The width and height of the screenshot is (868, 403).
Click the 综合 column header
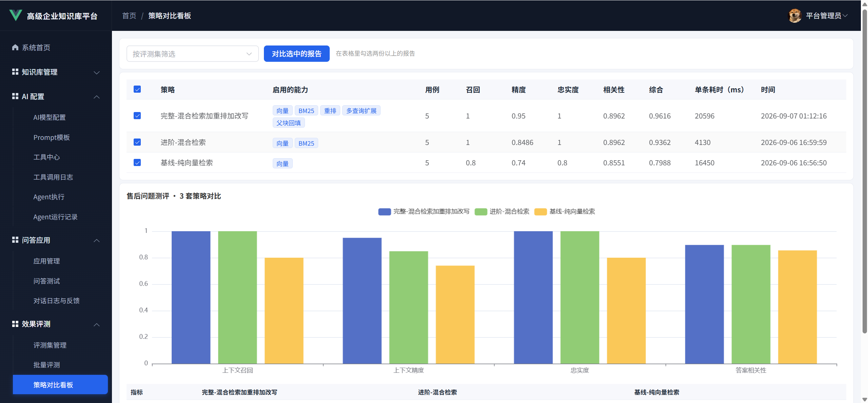coord(656,90)
